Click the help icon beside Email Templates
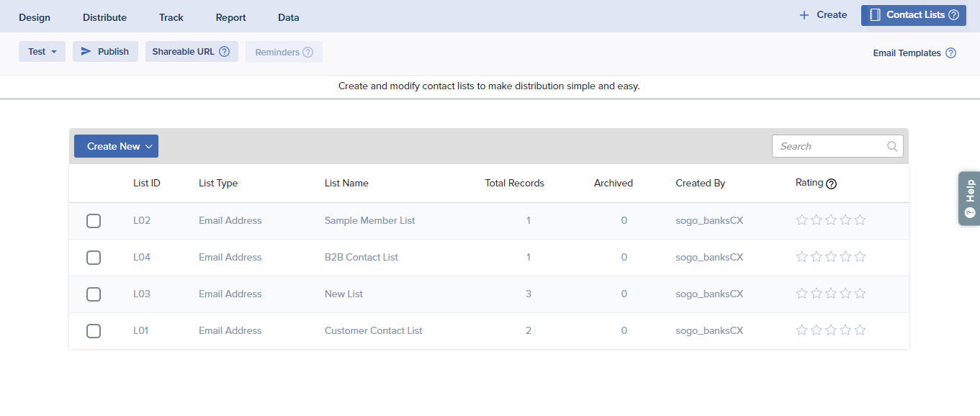The width and height of the screenshot is (980, 416). click(950, 53)
